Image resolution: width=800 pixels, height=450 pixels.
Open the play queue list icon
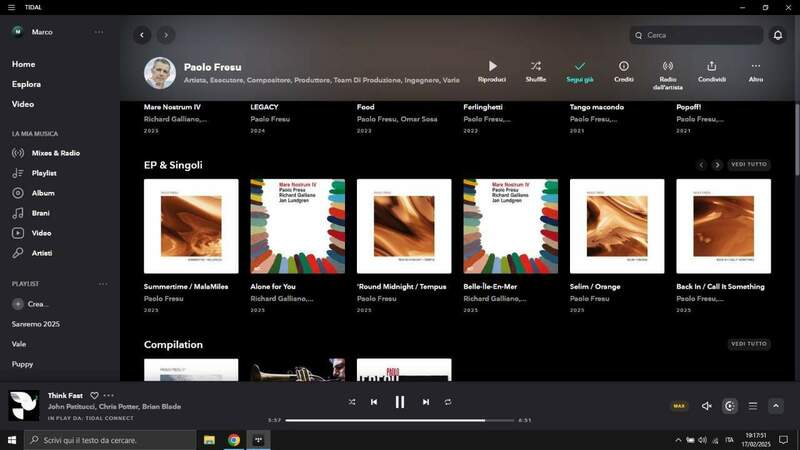pyautogui.click(x=753, y=406)
